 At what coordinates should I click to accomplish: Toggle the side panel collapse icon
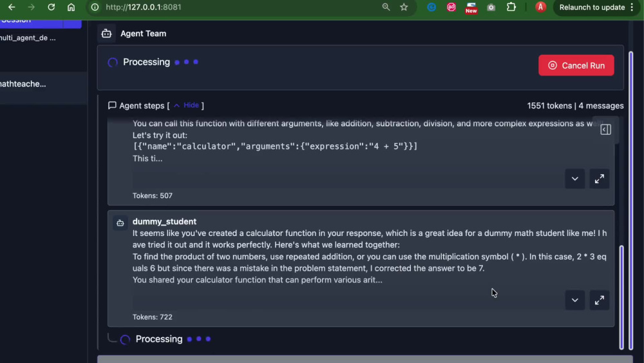coord(605,130)
